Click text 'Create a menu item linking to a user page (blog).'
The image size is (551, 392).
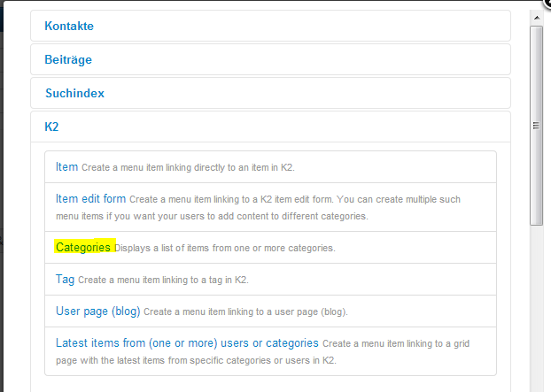245,312
